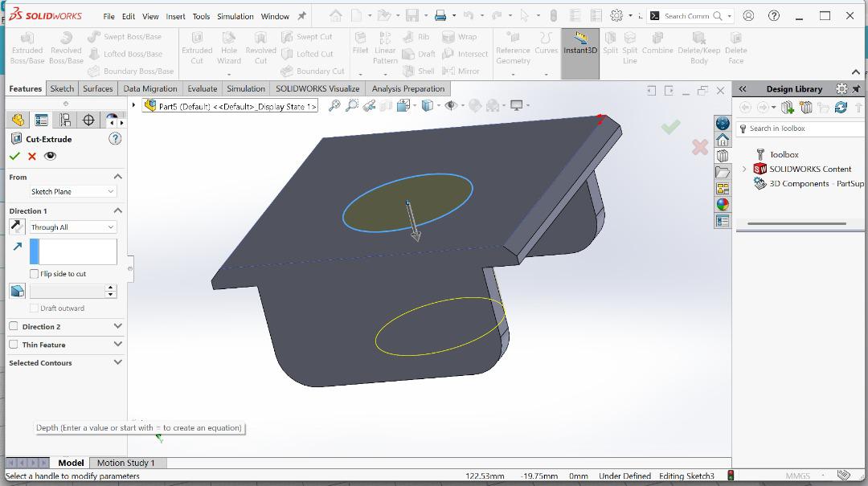Screen dimensions: 868x486
Task: Click the Mirror feature tool
Action: click(x=461, y=71)
